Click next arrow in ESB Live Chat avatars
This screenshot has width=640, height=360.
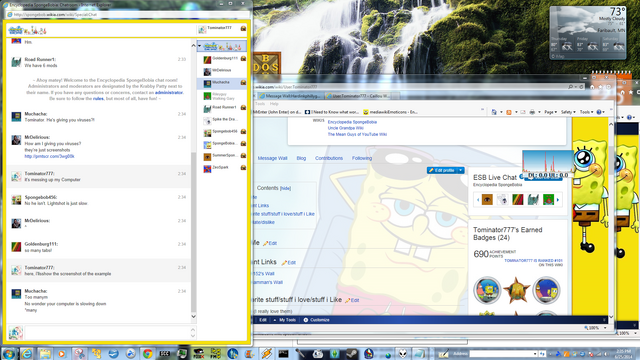(x=558, y=200)
